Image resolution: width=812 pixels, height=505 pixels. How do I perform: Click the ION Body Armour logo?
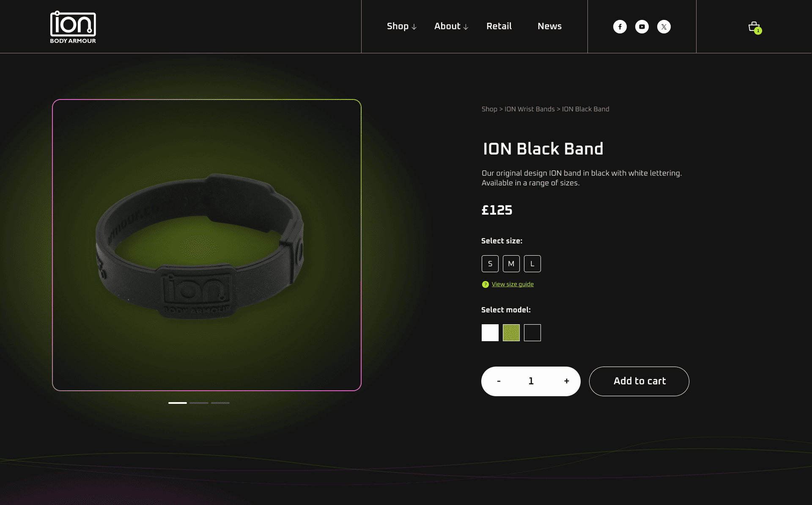73,27
